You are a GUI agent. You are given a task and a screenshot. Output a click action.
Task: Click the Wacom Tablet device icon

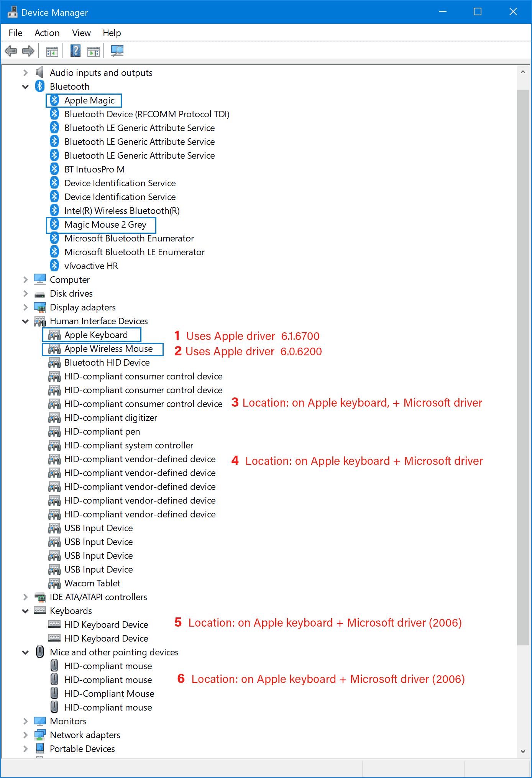click(x=54, y=583)
